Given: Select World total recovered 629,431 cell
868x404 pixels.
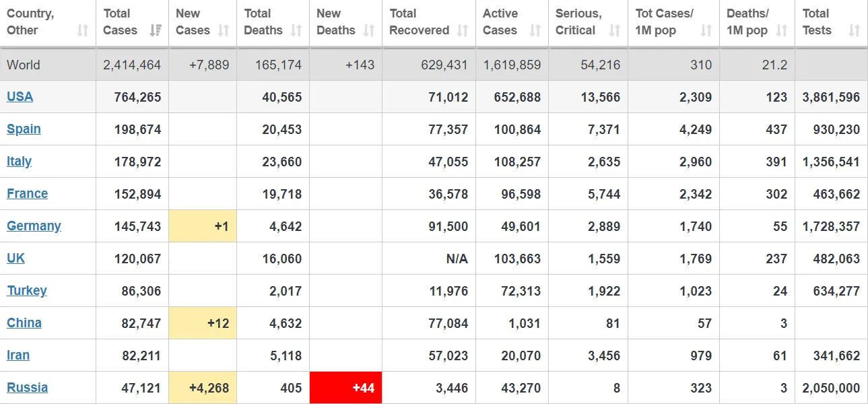Looking at the screenshot, I should point(429,65).
